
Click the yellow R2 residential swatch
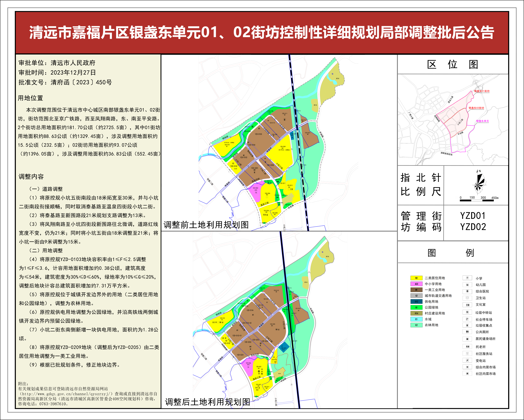[x=416, y=278]
